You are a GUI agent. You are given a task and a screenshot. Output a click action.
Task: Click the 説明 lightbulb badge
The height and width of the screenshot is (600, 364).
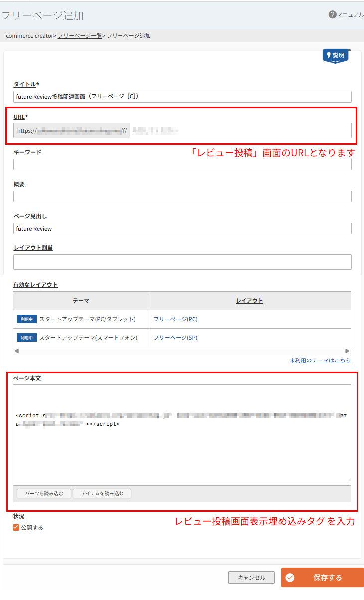[336, 56]
